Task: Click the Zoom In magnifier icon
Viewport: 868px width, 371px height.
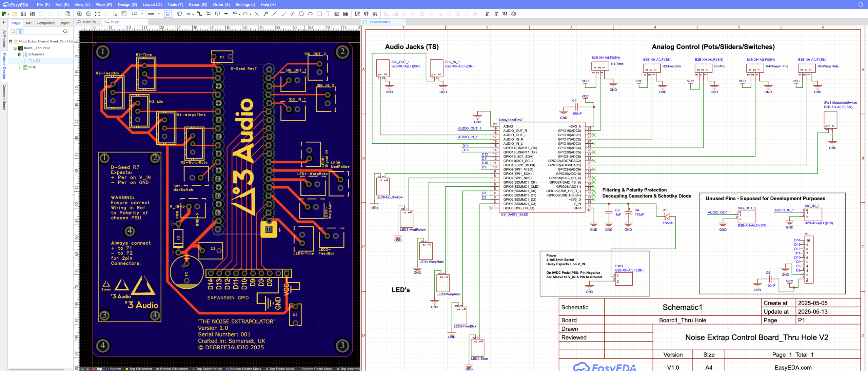Action: pyautogui.click(x=79, y=14)
